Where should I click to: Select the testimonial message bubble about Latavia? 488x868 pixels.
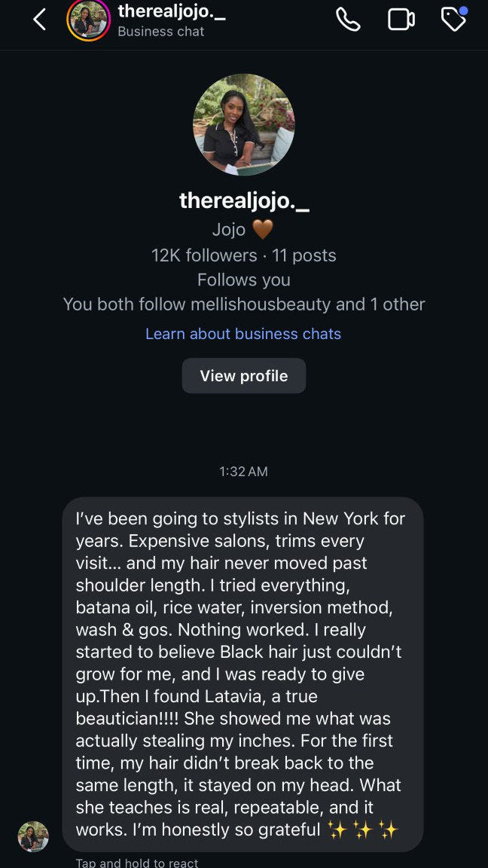242,674
